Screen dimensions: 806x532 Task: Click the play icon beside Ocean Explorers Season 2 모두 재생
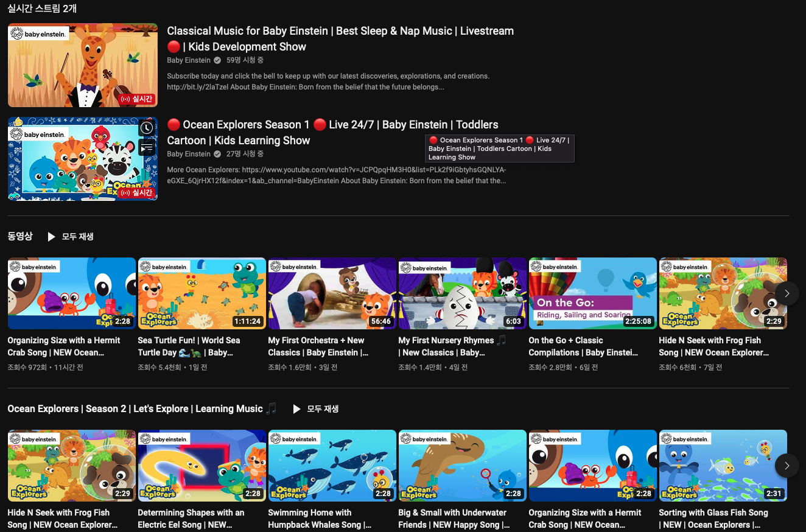tap(296, 409)
